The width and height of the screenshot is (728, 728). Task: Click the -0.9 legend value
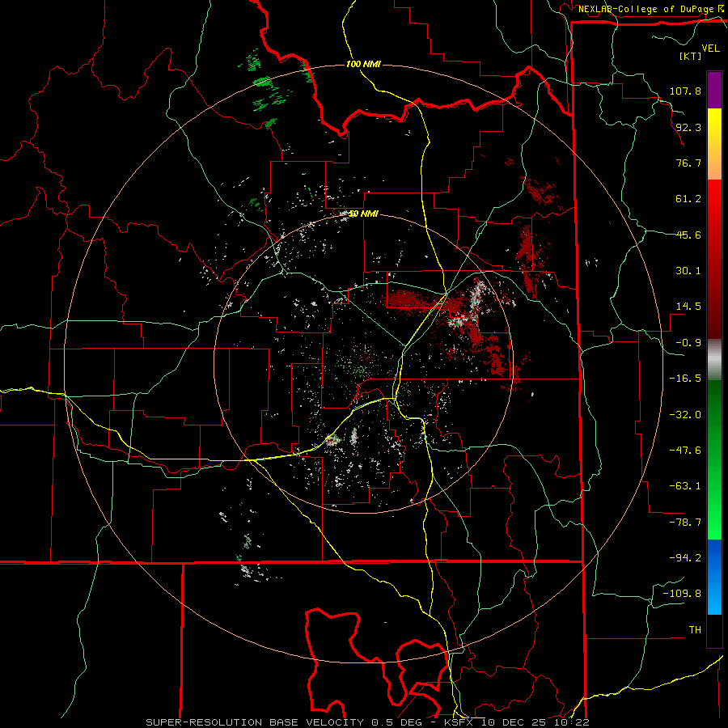pyautogui.click(x=688, y=343)
